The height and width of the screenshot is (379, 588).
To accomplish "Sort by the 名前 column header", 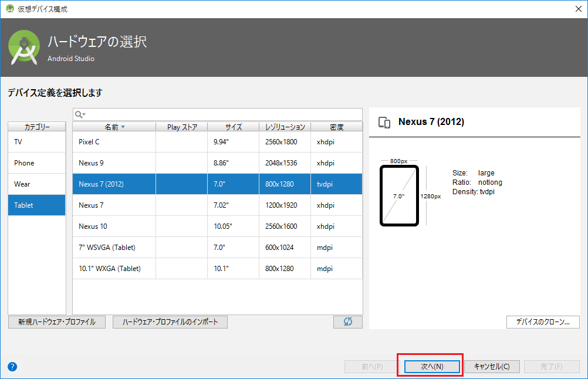I will click(x=114, y=127).
